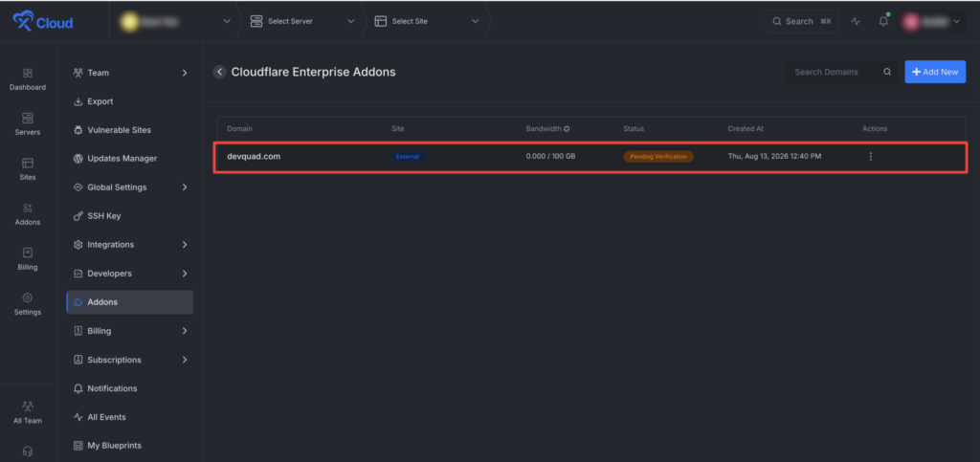Open All Events menu item
This screenshot has height=462, width=980.
[130, 417]
